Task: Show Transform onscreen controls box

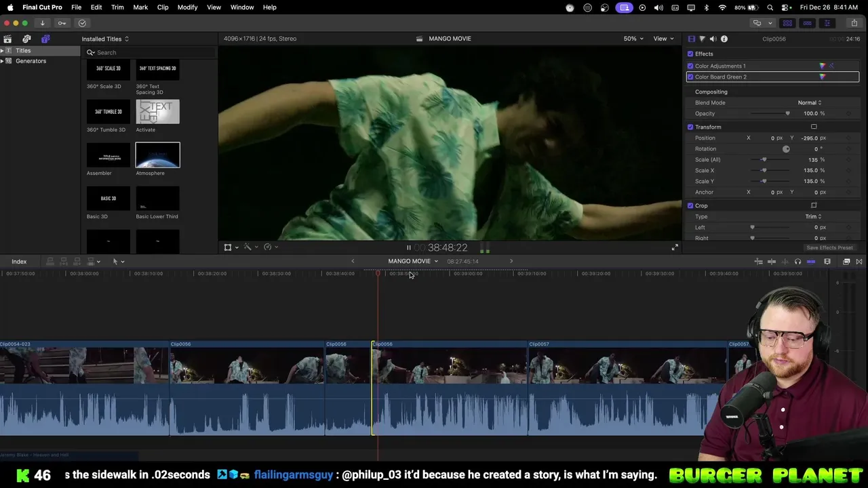Action: [x=814, y=127]
